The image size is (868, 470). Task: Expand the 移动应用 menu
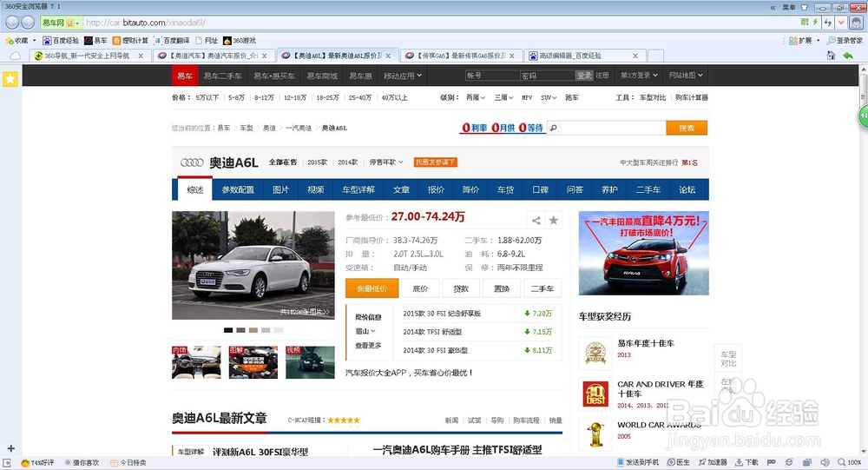(x=403, y=76)
